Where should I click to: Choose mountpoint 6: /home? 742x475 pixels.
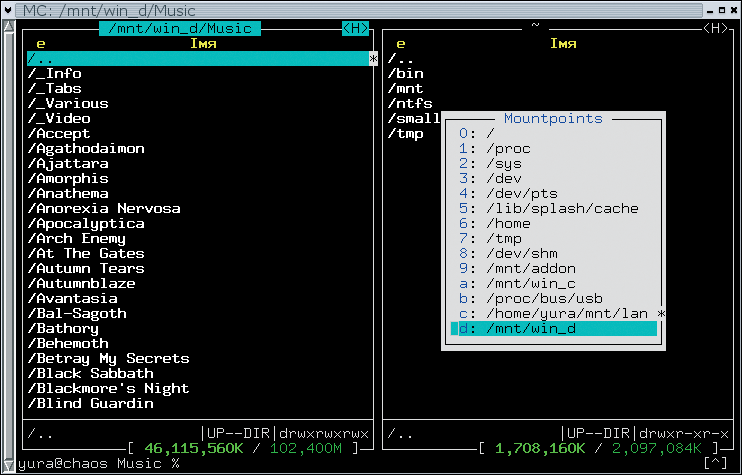click(x=553, y=224)
